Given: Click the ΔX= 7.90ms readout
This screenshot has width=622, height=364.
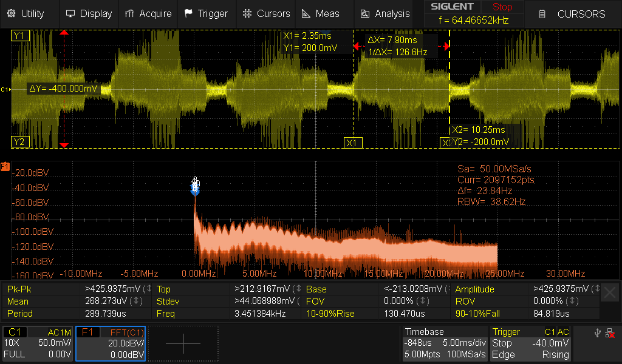Looking at the screenshot, I should pyautogui.click(x=392, y=40).
